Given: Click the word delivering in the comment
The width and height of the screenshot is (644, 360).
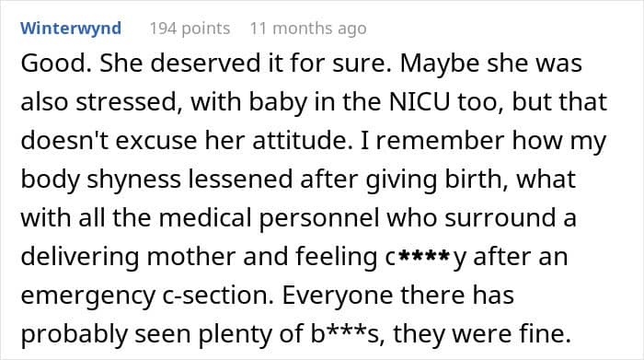Looking at the screenshot, I should coord(80,257).
